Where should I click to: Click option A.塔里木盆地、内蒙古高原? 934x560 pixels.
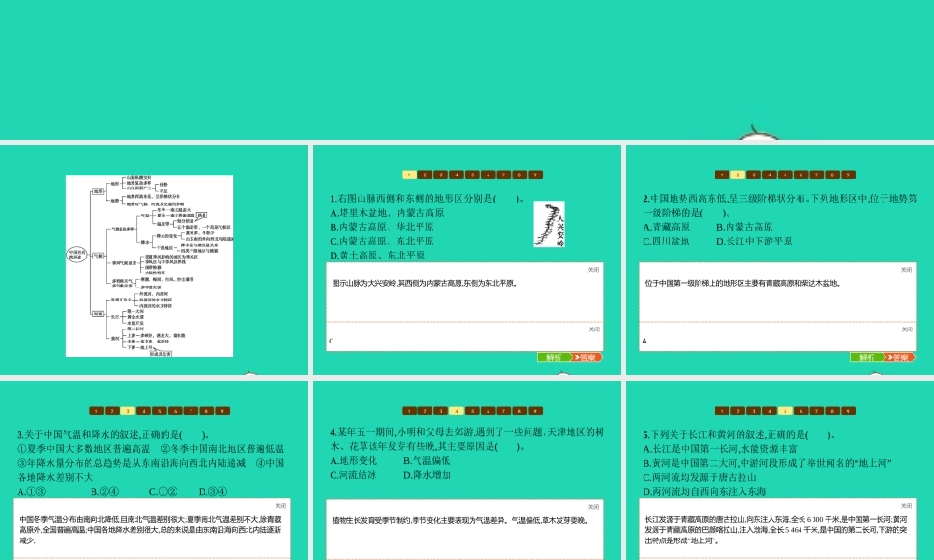pos(388,213)
